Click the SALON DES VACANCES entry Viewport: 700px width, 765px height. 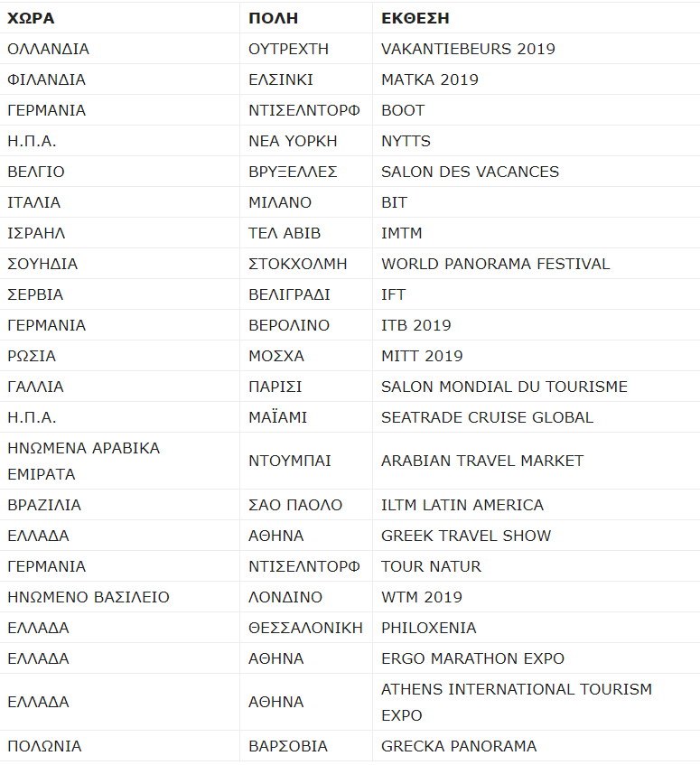click(470, 172)
